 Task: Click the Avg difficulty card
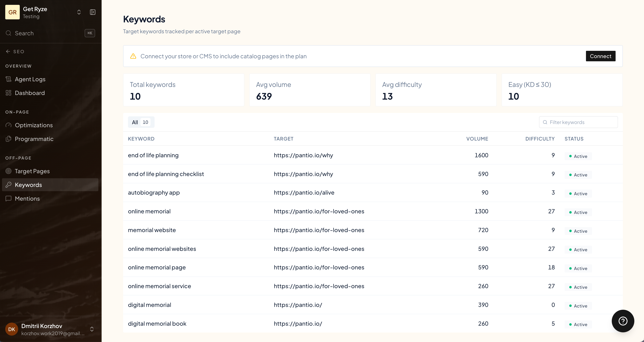[436, 90]
